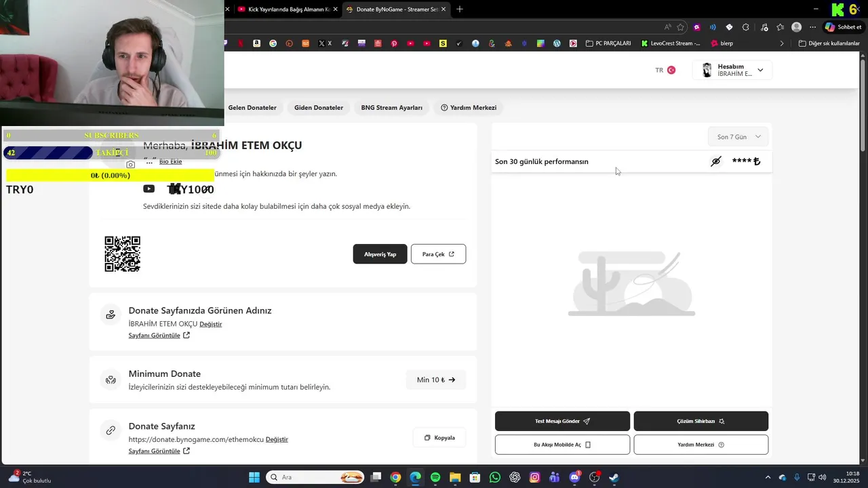Close the Donate ByNoGame browser tab
Viewport: 868px width, 488px height.
[443, 9]
